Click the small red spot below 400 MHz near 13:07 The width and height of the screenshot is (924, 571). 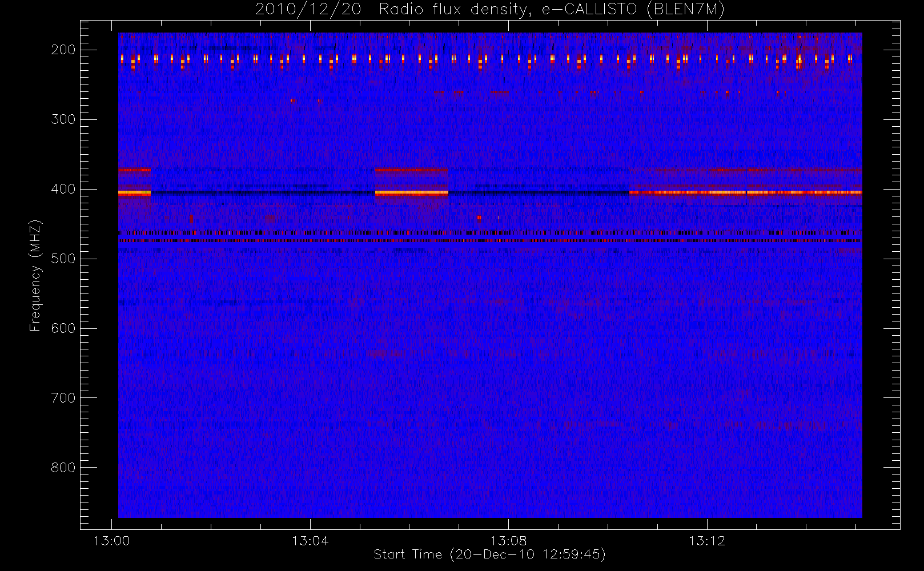tap(479, 218)
